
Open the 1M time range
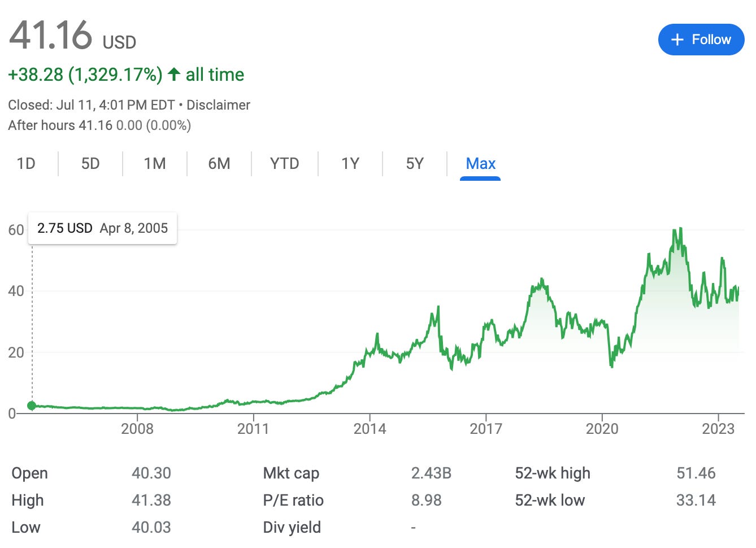point(154,163)
